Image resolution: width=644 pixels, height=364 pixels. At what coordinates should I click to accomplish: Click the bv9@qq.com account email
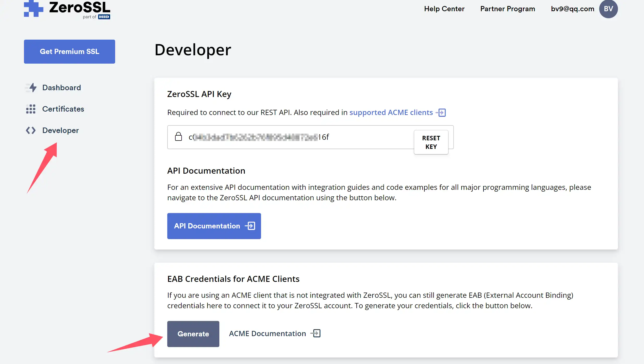[572, 9]
